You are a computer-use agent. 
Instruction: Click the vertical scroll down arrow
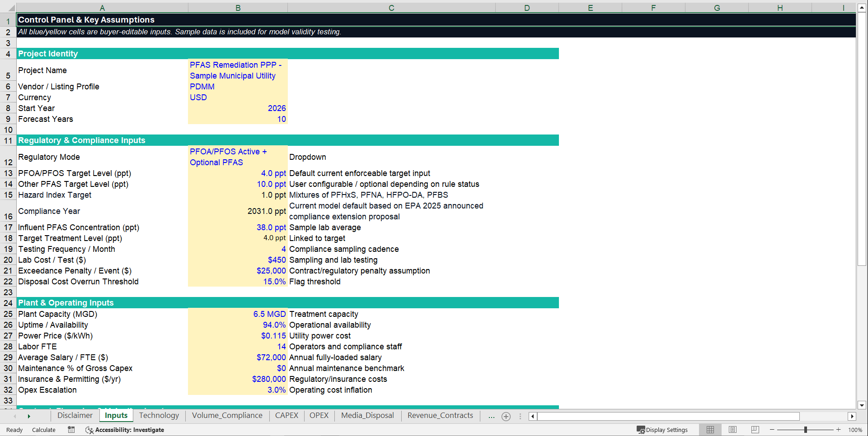[x=862, y=405]
